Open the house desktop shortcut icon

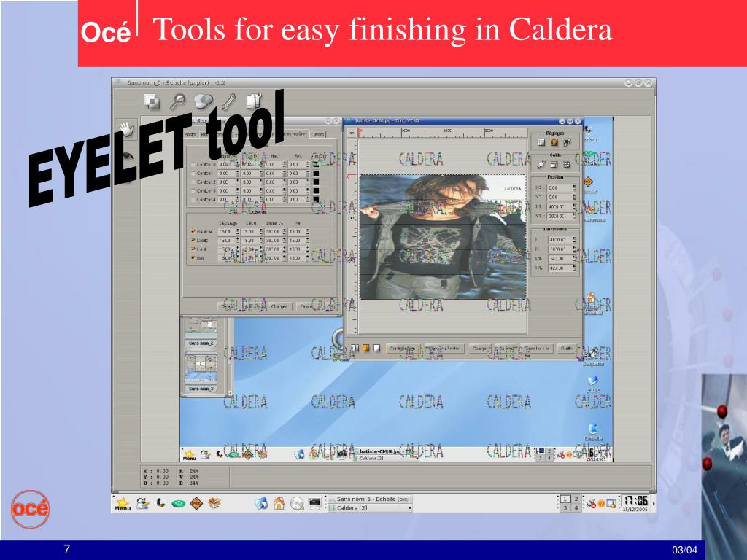(x=591, y=298)
